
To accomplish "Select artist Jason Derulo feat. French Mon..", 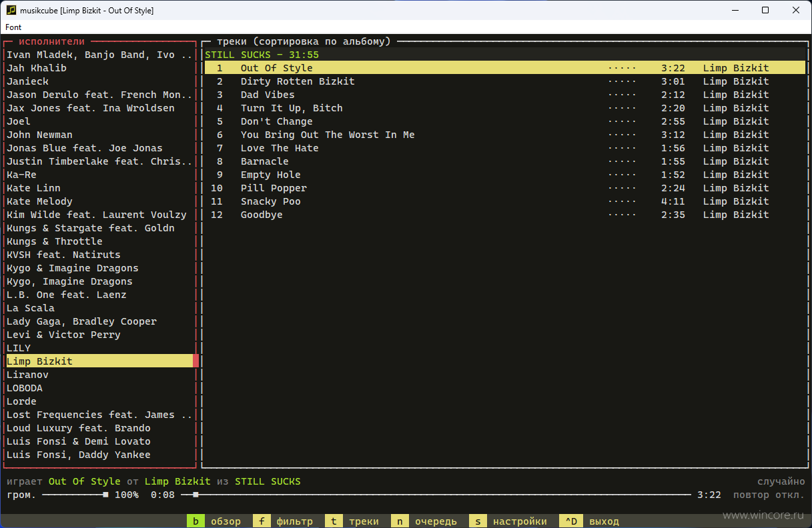I will pyautogui.click(x=99, y=95).
